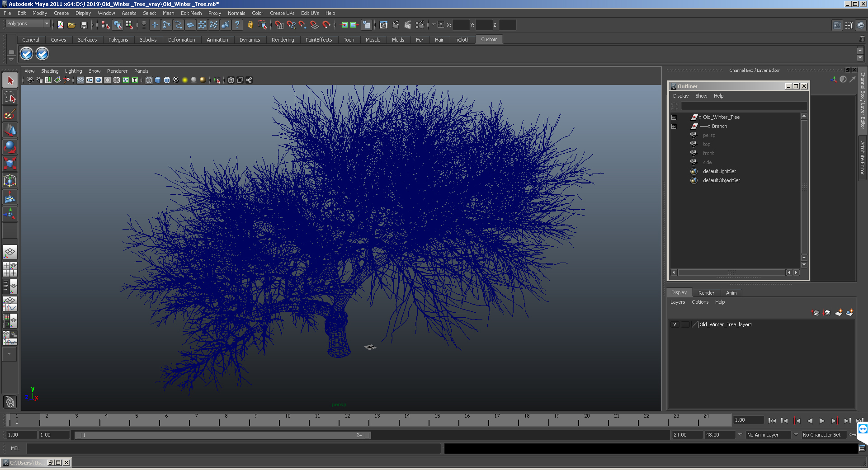Open Options menu in layer editor
The width and height of the screenshot is (868, 470).
[700, 302]
